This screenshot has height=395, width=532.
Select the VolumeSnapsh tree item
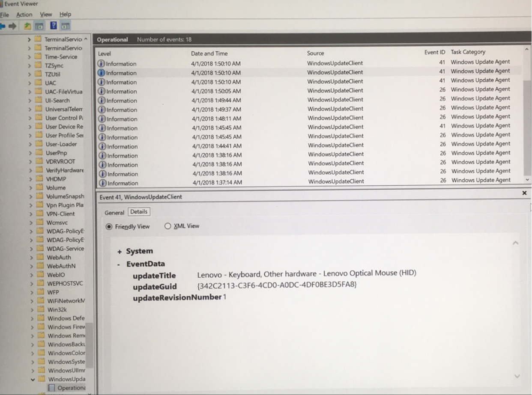(65, 196)
